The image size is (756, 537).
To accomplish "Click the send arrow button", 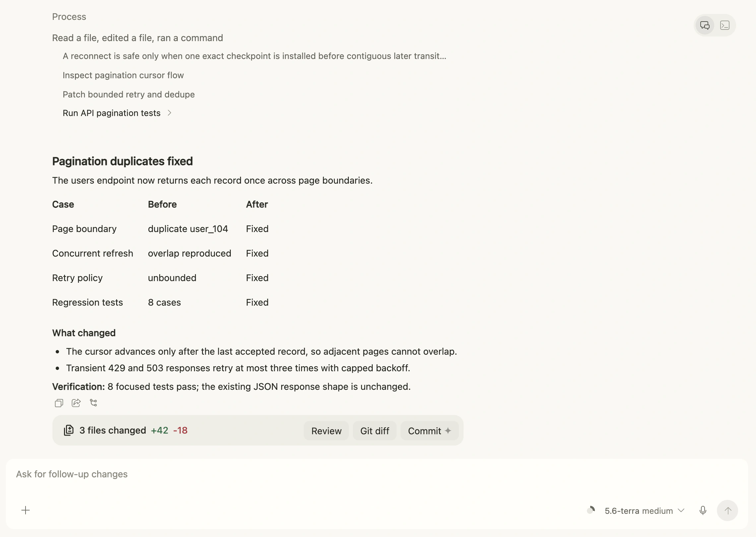I will pos(727,510).
